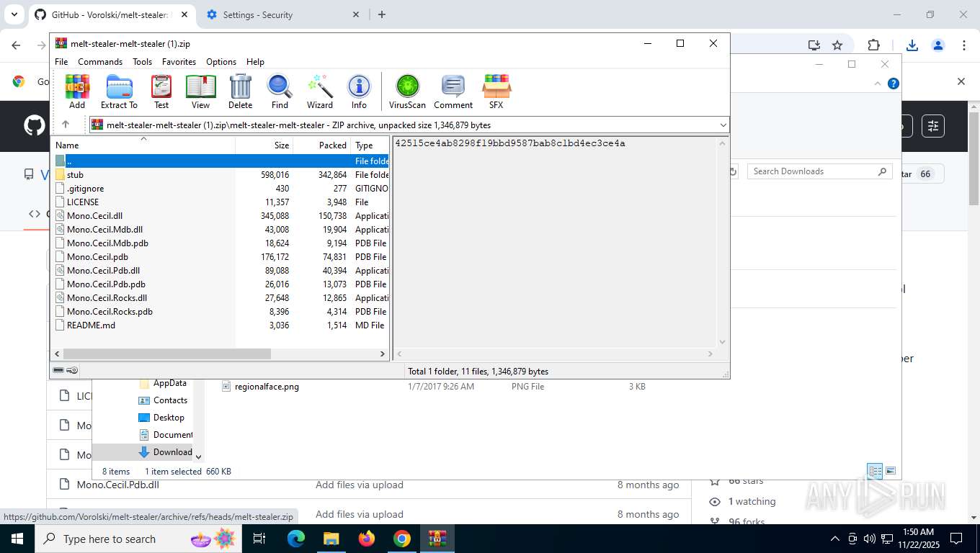Show archive Info
The width and height of the screenshot is (980, 553).
click(359, 91)
